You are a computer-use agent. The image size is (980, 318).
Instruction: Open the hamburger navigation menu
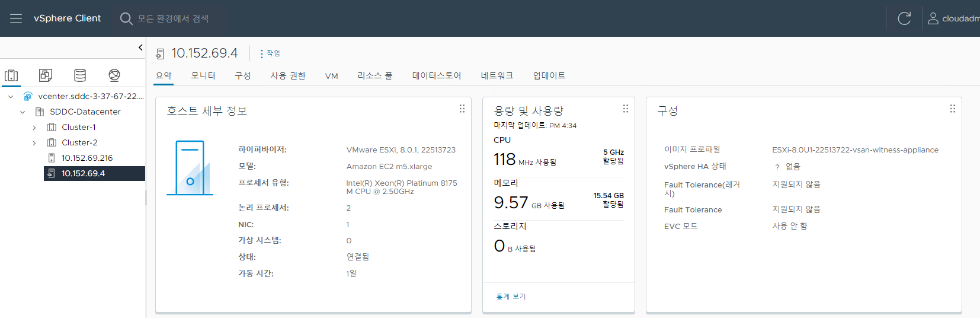pos(16,18)
